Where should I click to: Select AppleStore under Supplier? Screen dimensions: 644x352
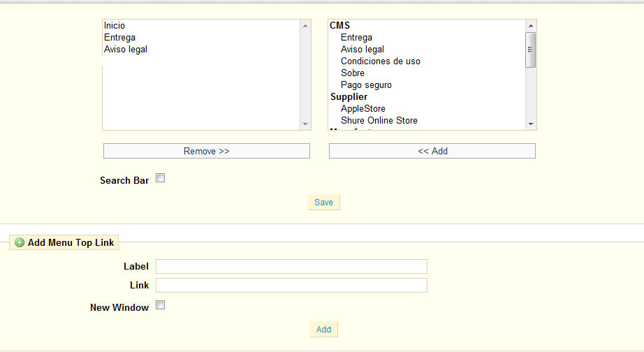363,109
